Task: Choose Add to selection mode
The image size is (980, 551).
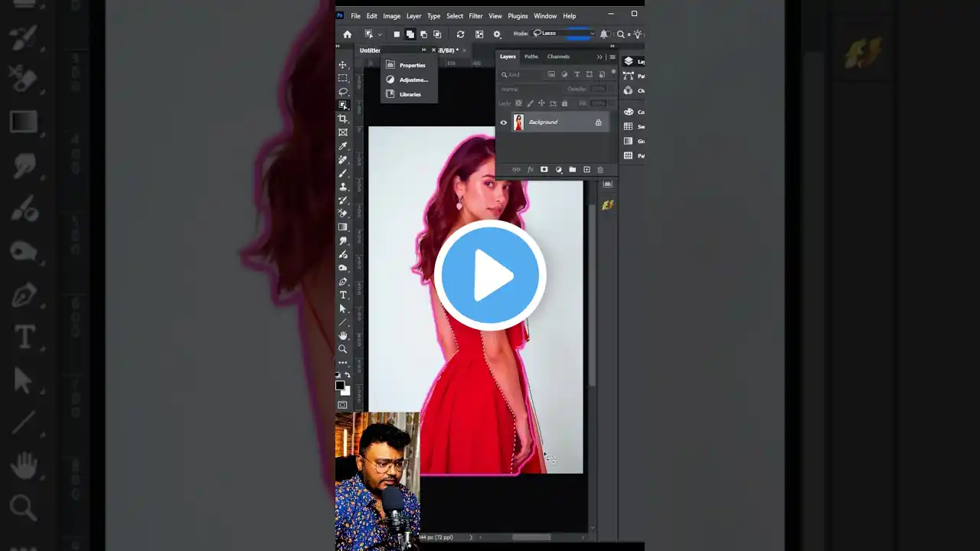Action: [x=410, y=34]
